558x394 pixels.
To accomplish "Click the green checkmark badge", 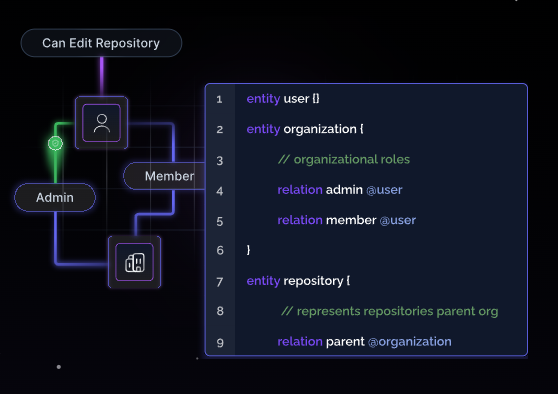I will pos(55,143).
